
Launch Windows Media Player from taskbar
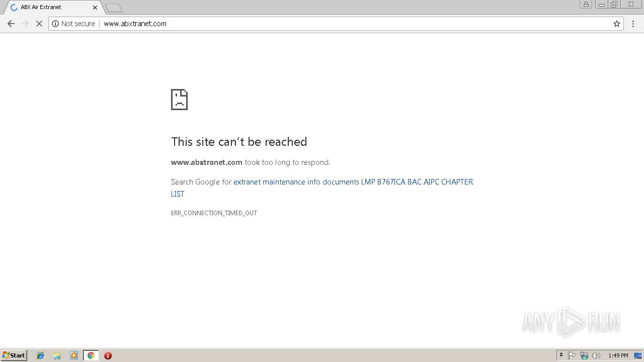pyautogui.click(x=74, y=355)
